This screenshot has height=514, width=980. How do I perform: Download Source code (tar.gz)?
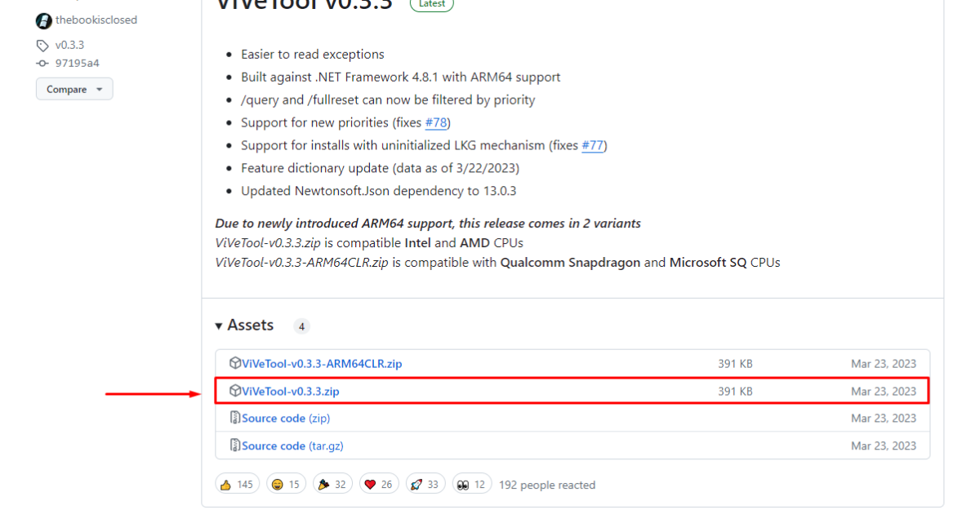[x=292, y=445]
